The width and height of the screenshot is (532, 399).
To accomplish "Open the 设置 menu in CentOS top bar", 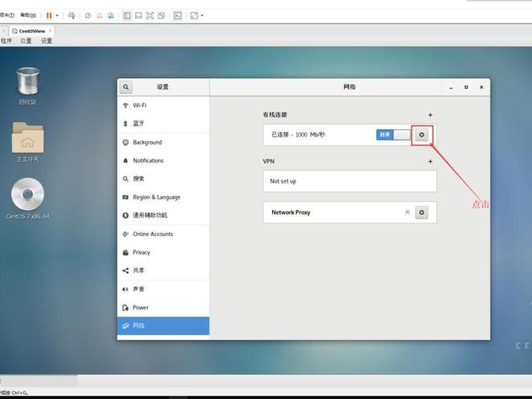I will pos(47,41).
